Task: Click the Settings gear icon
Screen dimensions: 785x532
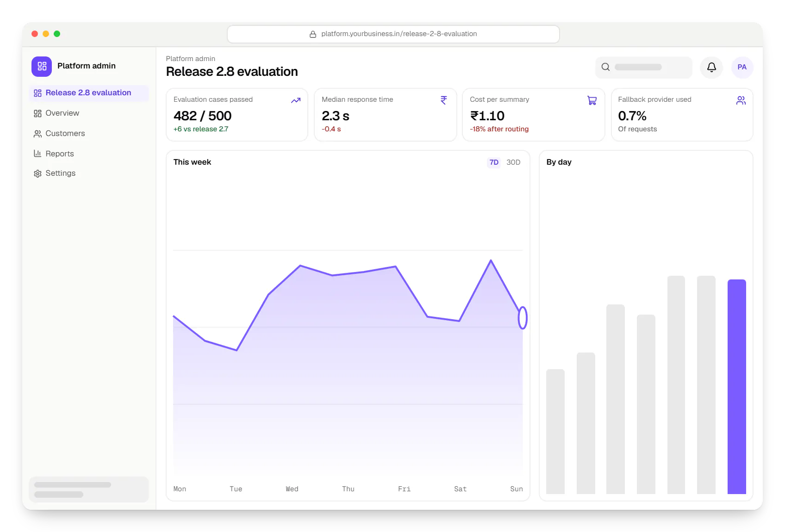Action: [37, 173]
